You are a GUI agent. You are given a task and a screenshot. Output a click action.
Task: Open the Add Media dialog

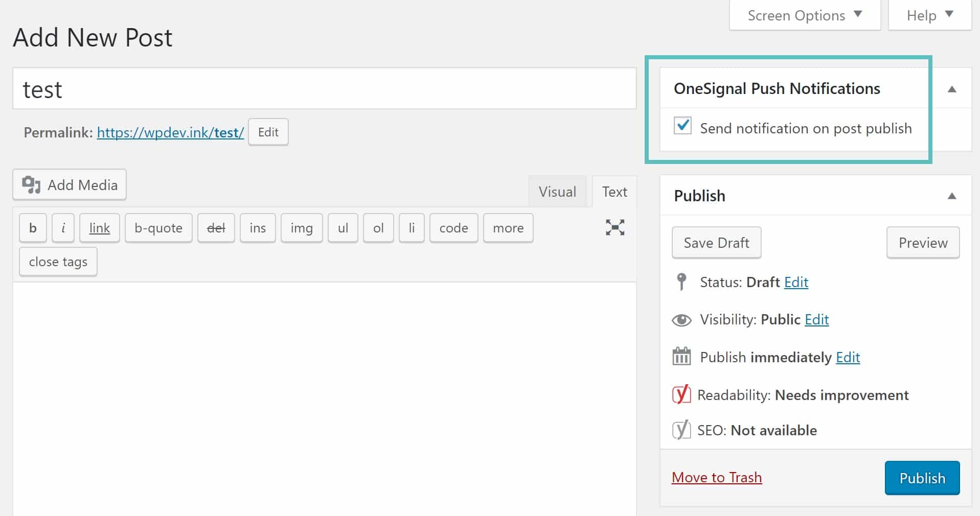pos(69,184)
